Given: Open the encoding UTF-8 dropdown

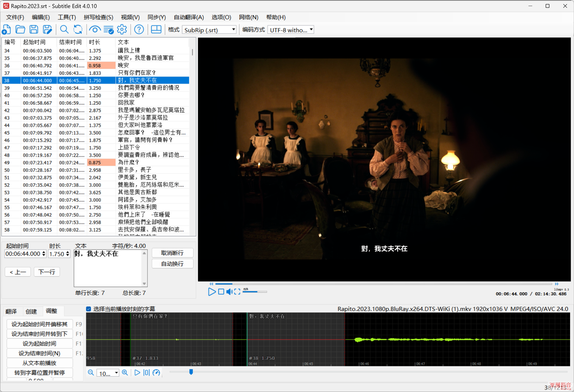Looking at the screenshot, I should 291,30.
